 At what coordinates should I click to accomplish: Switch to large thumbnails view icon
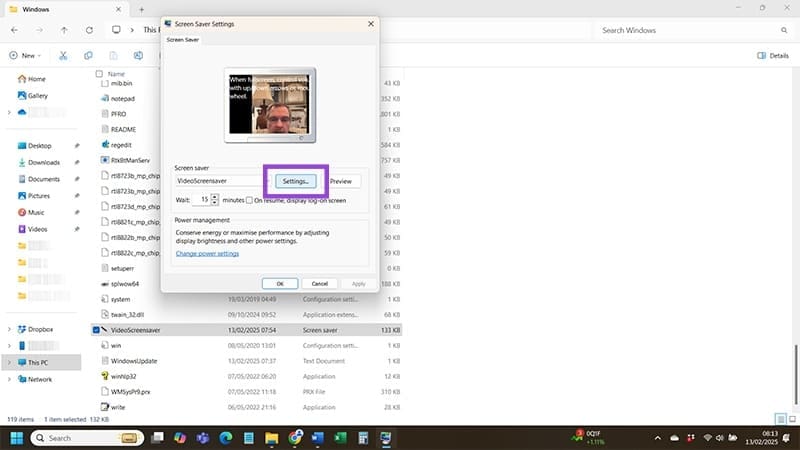click(792, 419)
